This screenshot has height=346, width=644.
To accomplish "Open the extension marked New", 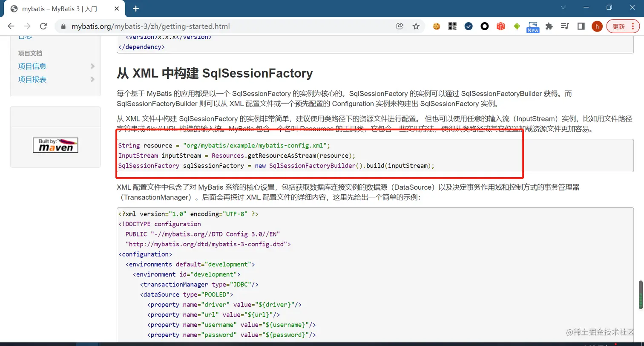I will 533,27.
